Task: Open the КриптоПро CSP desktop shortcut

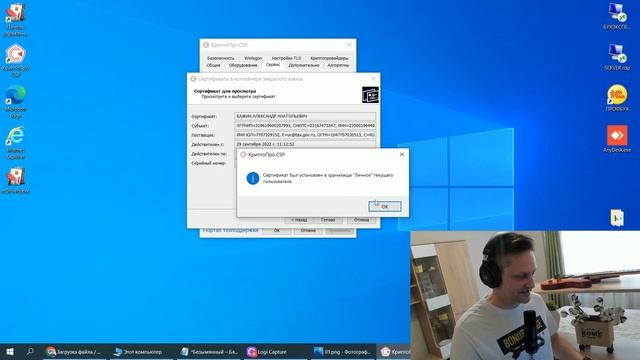Action: 16,60
